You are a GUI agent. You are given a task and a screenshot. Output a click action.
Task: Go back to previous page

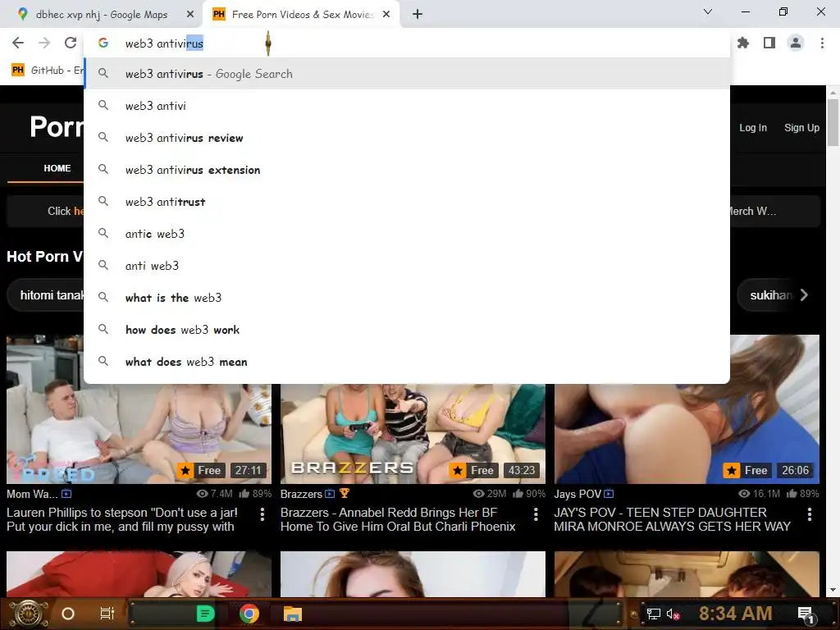18,43
